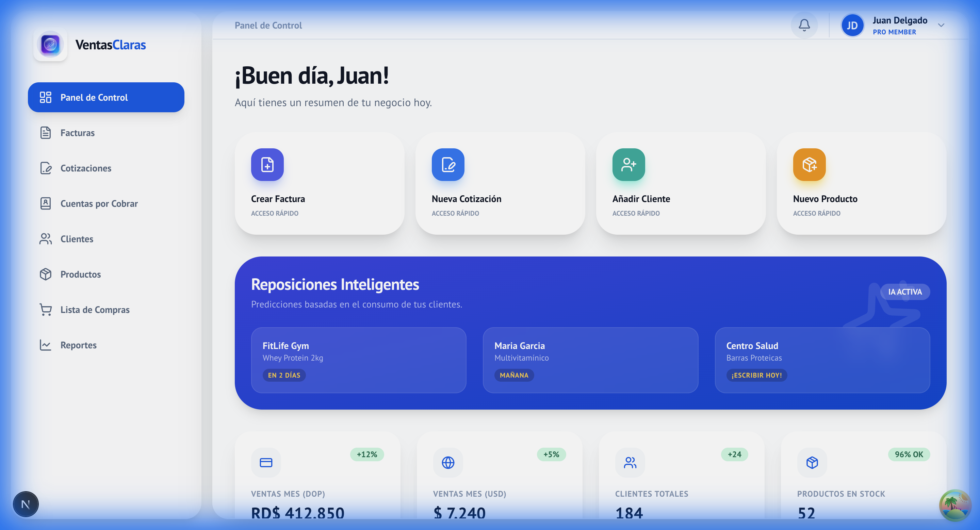Open the FitLife Gym reposition card
Screen dimensions: 980x530
[x=358, y=360]
